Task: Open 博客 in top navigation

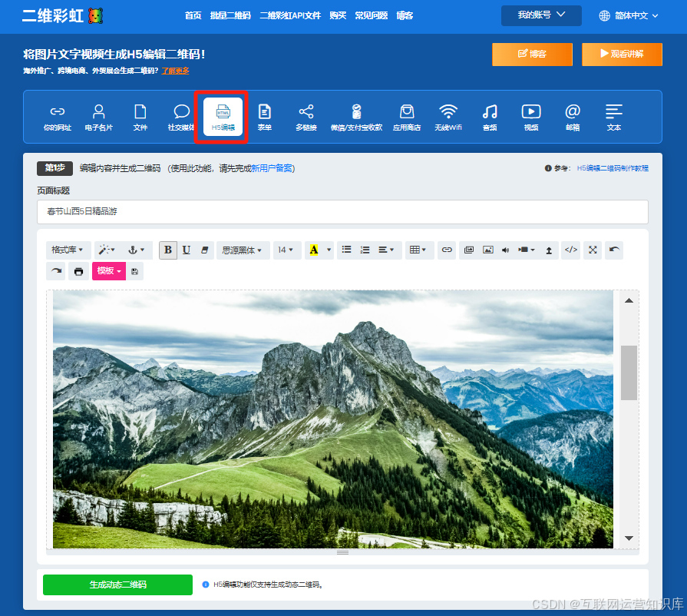Action: click(405, 16)
